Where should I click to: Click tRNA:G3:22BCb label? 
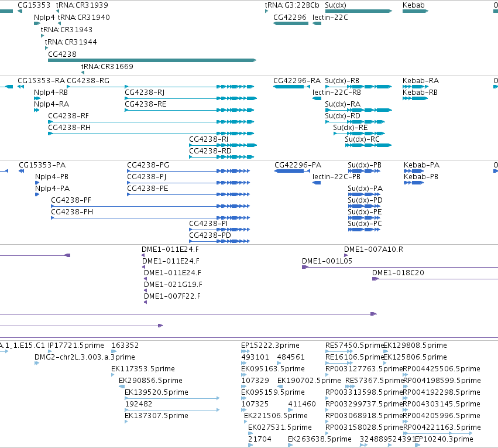[x=292, y=5]
